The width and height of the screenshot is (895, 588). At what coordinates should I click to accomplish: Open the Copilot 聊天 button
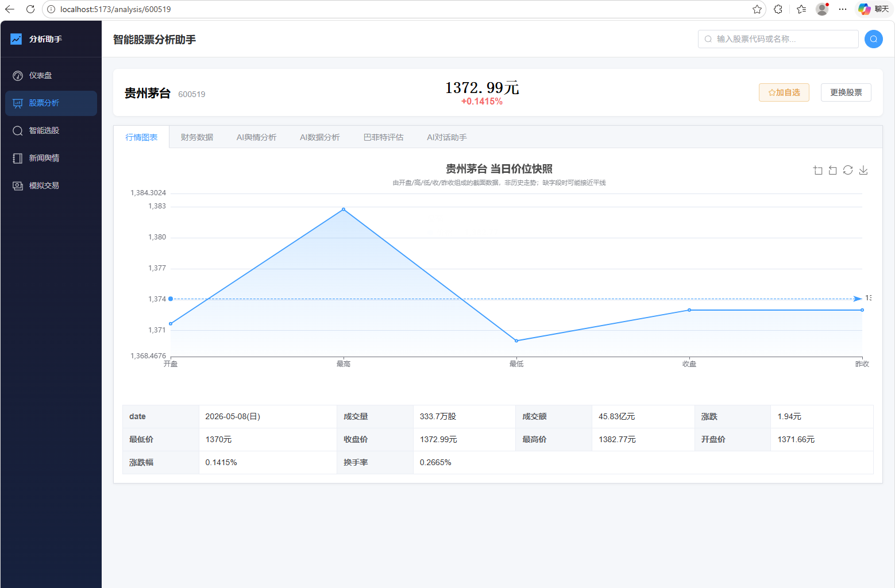873,9
